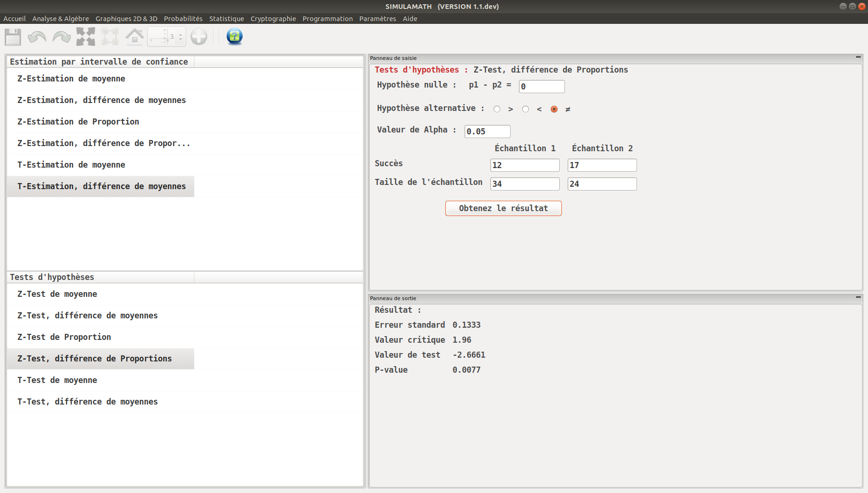Click sample size field for Échantillon 1
The height and width of the screenshot is (493, 868).
(525, 184)
